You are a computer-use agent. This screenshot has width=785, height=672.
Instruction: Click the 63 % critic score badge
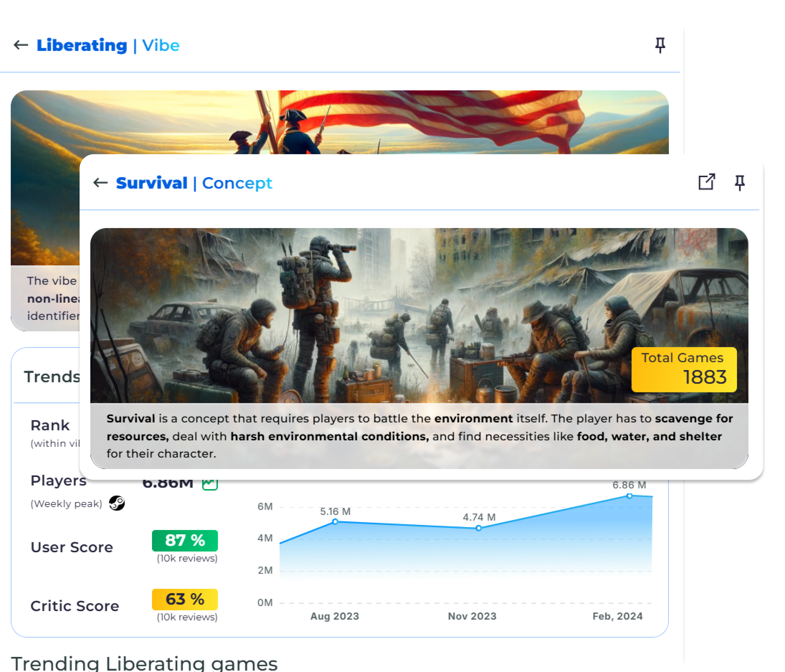[185, 599]
